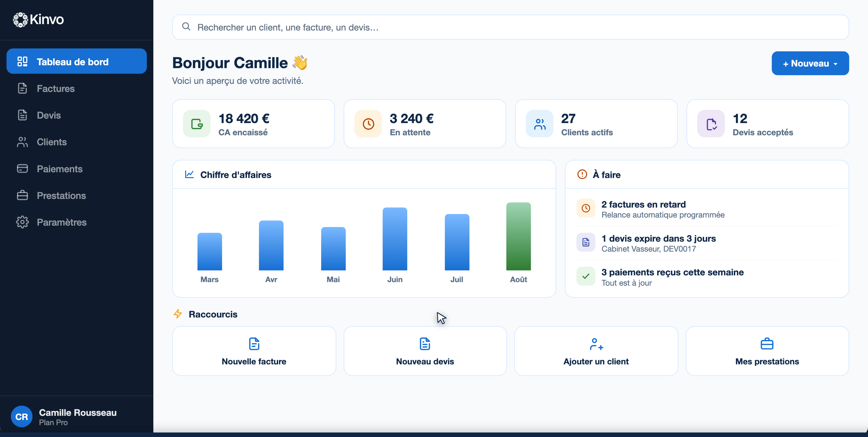
Task: Open the Clients section in sidebar
Action: click(x=77, y=142)
